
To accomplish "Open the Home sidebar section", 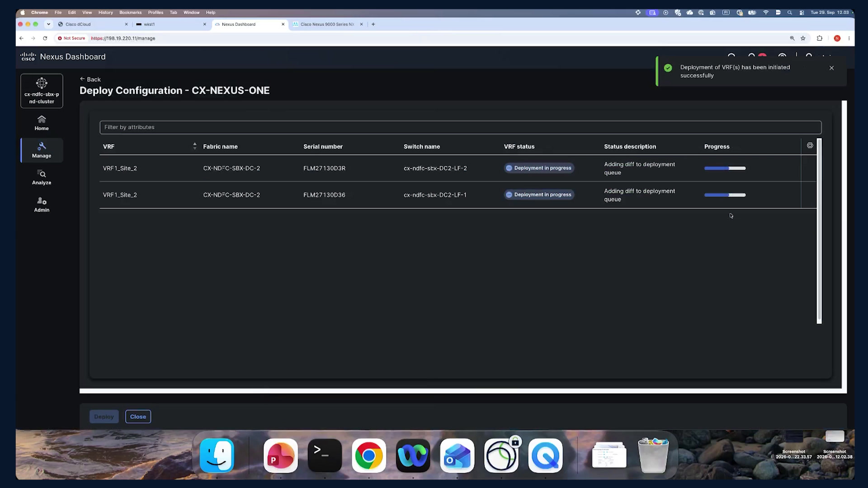I will (42, 123).
